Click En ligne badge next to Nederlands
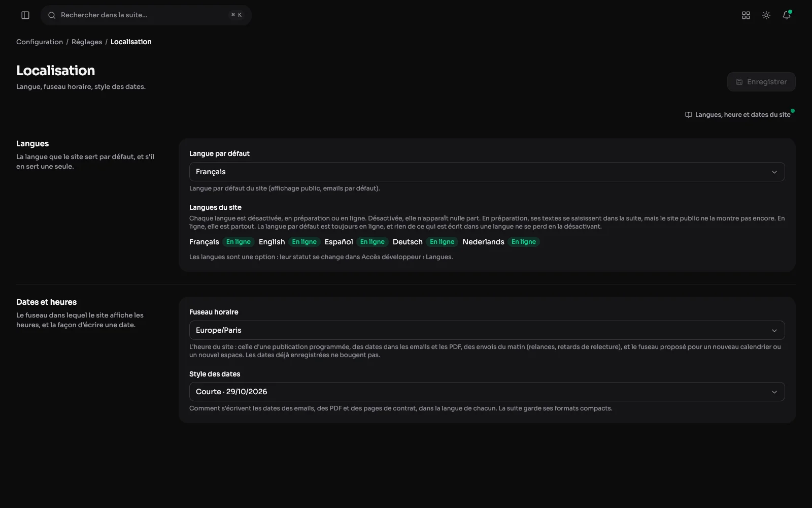The height and width of the screenshot is (508, 812). 524,242
